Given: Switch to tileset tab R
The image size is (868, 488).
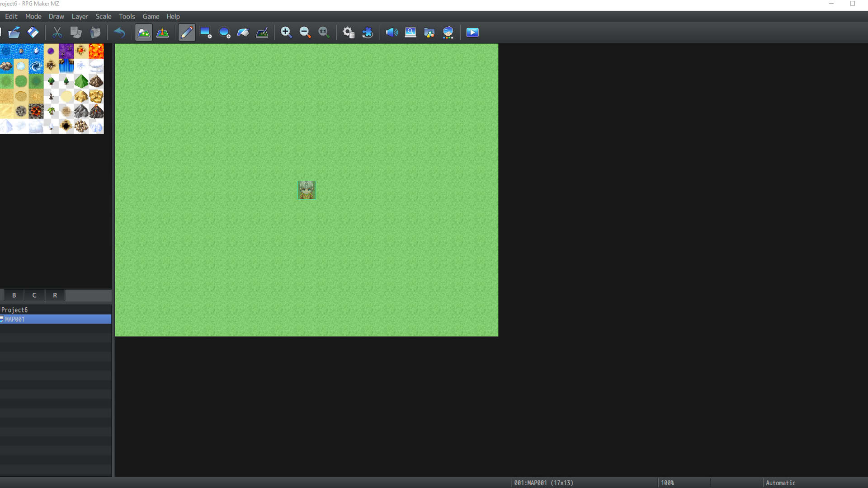Looking at the screenshot, I should point(55,295).
